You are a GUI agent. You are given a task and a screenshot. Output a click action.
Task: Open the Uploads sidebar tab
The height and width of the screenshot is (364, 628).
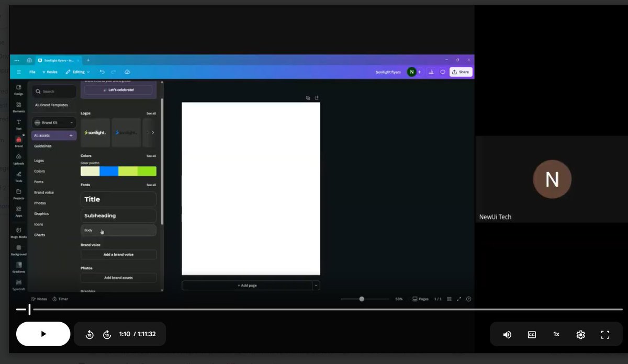click(x=19, y=159)
